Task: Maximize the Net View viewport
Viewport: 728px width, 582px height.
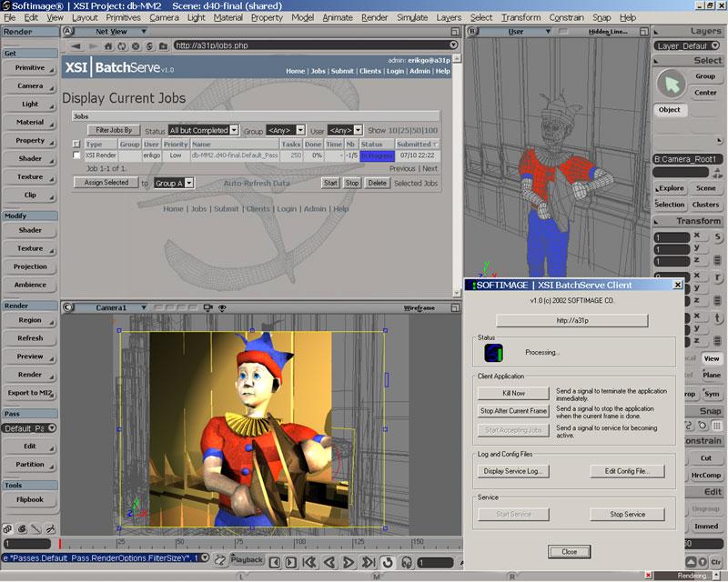Action: coord(455,32)
